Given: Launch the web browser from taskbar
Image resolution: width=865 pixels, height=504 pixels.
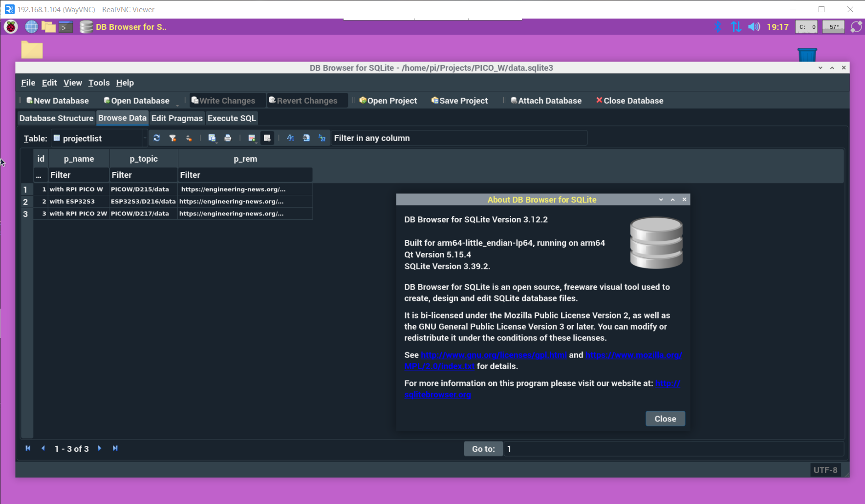Looking at the screenshot, I should [x=31, y=27].
